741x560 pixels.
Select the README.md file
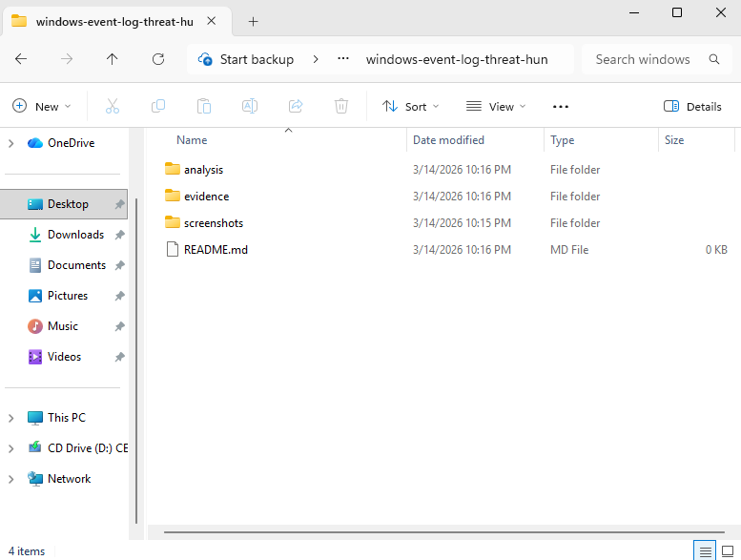point(216,250)
